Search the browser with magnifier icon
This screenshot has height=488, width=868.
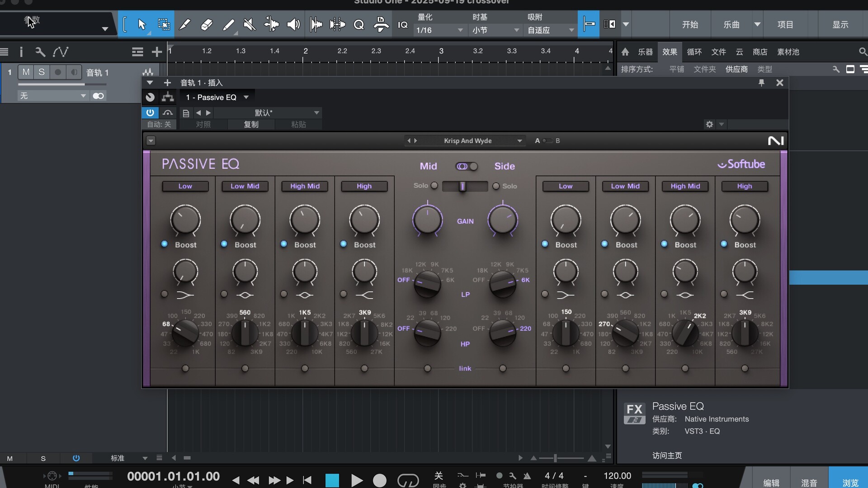pos(863,52)
